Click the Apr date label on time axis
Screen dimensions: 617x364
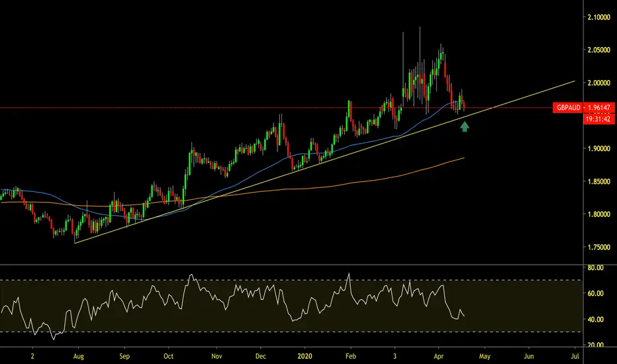tap(438, 356)
